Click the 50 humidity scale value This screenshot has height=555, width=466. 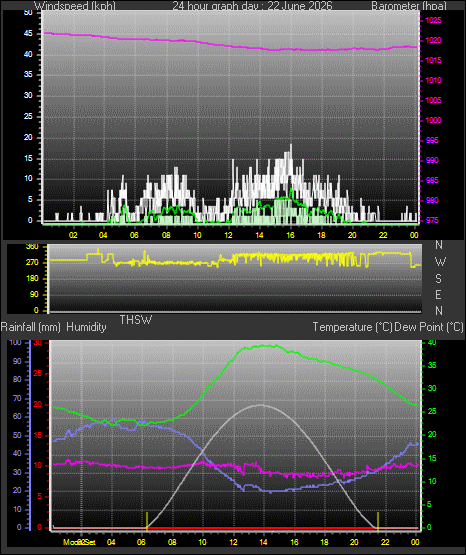click(17, 435)
